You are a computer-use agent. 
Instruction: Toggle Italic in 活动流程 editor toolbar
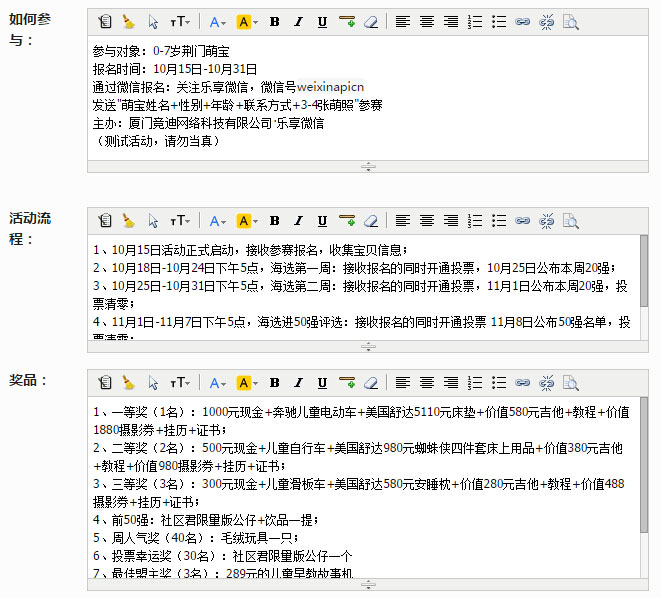coord(298,220)
